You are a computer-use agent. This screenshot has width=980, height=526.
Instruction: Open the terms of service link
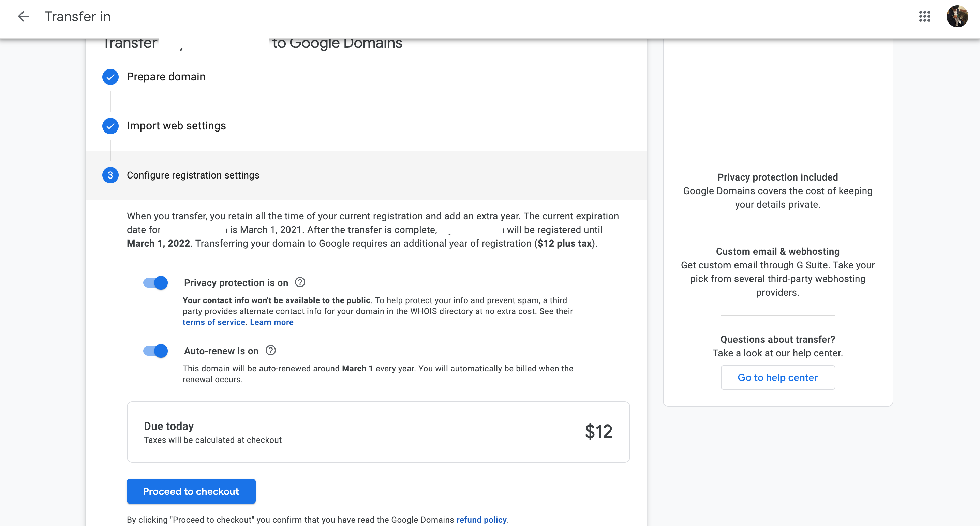point(214,322)
